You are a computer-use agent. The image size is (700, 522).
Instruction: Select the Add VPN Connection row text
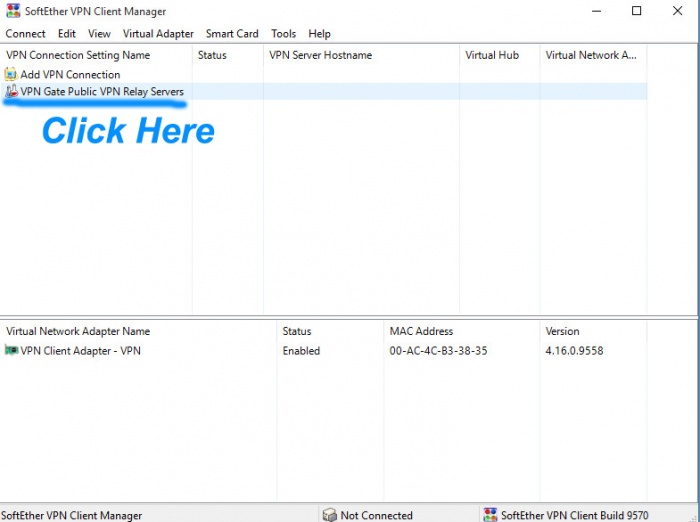(x=70, y=75)
